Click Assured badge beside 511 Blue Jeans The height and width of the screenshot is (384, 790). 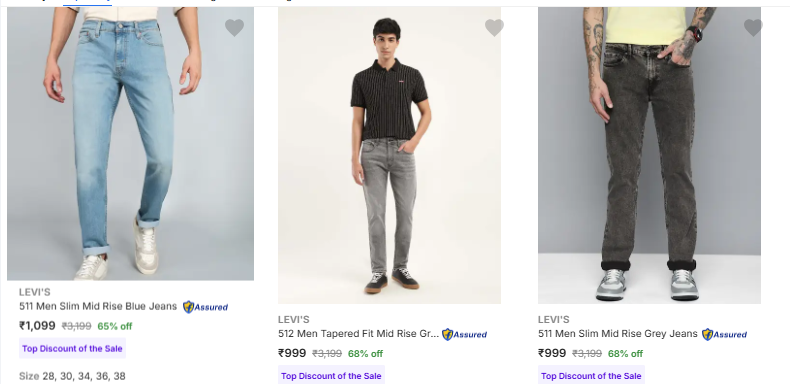pos(205,307)
